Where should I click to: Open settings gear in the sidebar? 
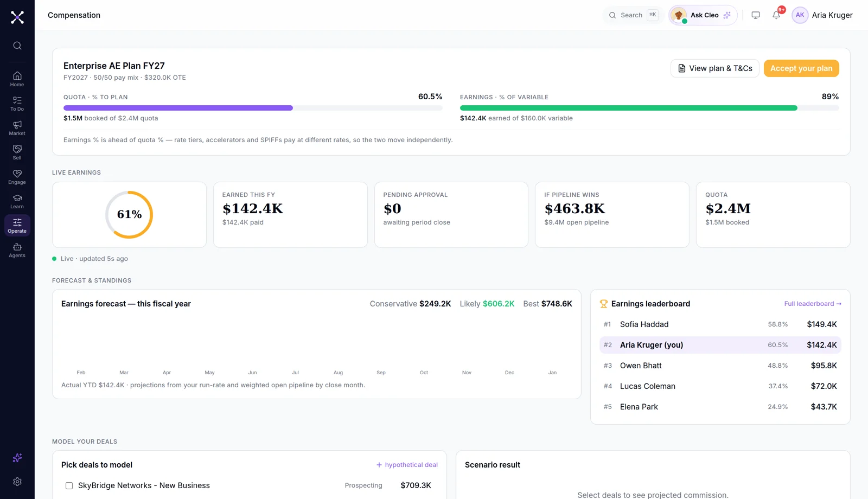17,482
